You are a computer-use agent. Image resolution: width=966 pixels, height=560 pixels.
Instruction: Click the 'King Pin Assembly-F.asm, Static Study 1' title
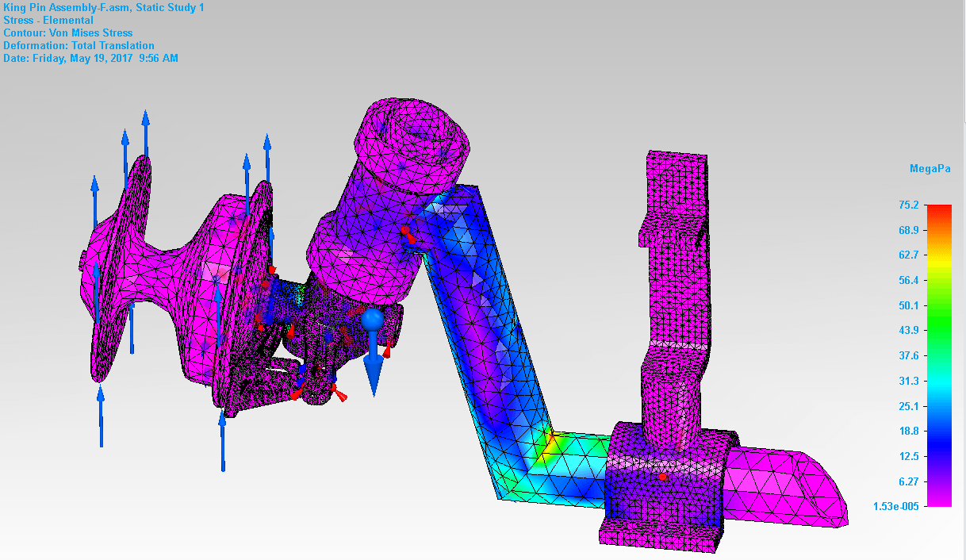(x=103, y=8)
